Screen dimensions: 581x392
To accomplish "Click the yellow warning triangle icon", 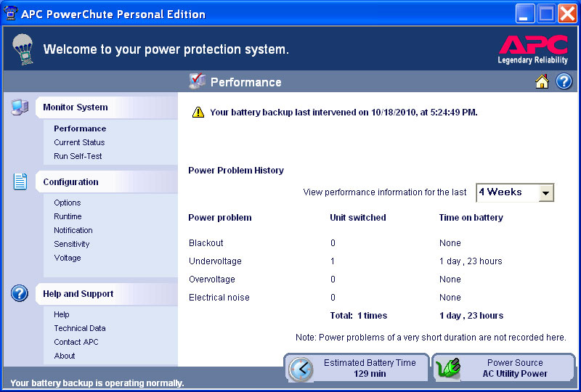I will [x=198, y=113].
